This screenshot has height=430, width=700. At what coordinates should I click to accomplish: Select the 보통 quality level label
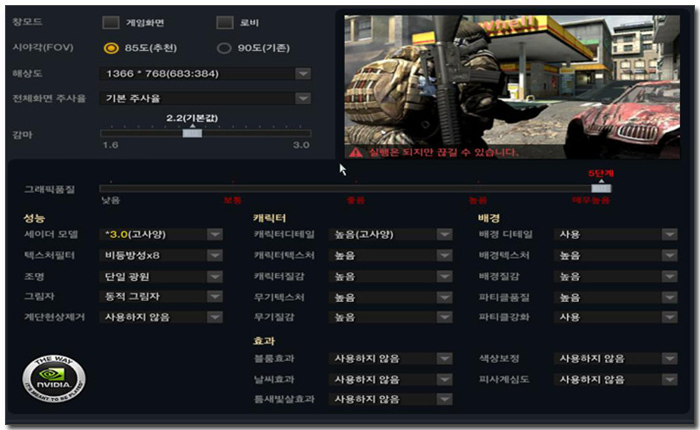pos(233,200)
